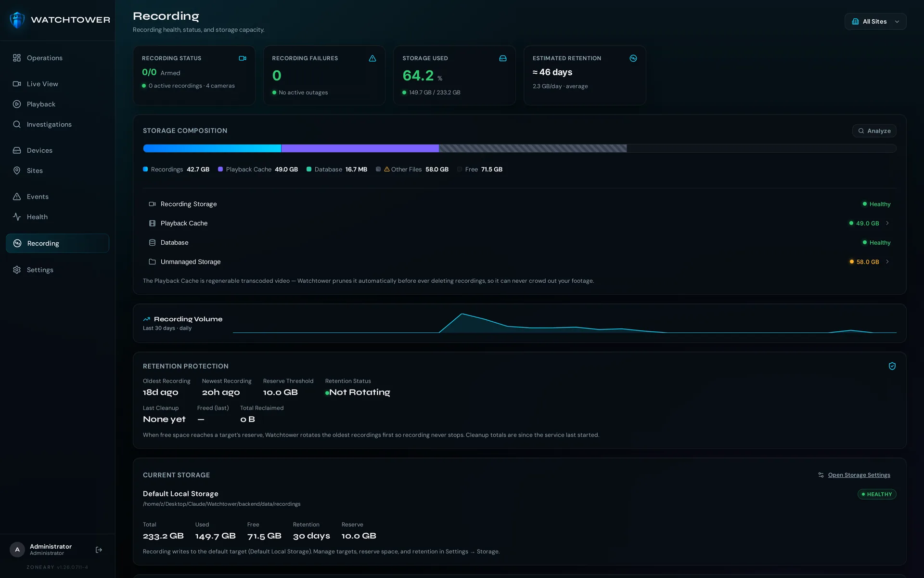Click the Watchtower shield logo
Viewport: 924px width, 578px height.
click(17, 20)
